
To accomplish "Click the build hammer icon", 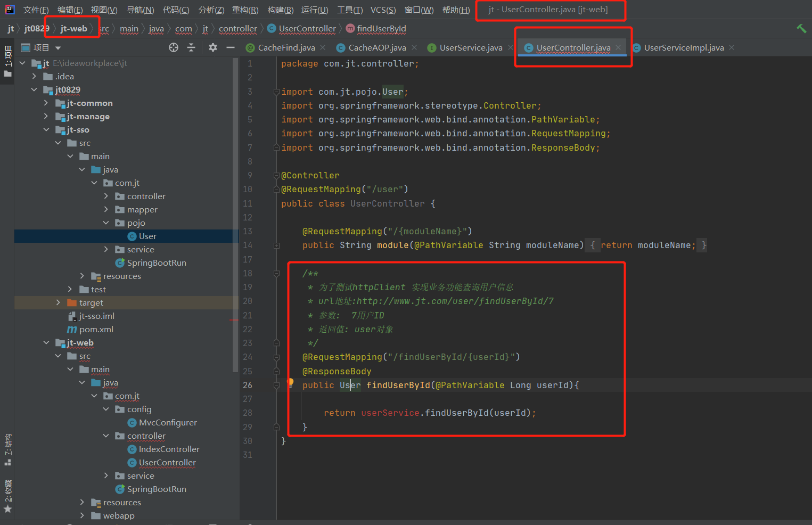I will coord(801,28).
